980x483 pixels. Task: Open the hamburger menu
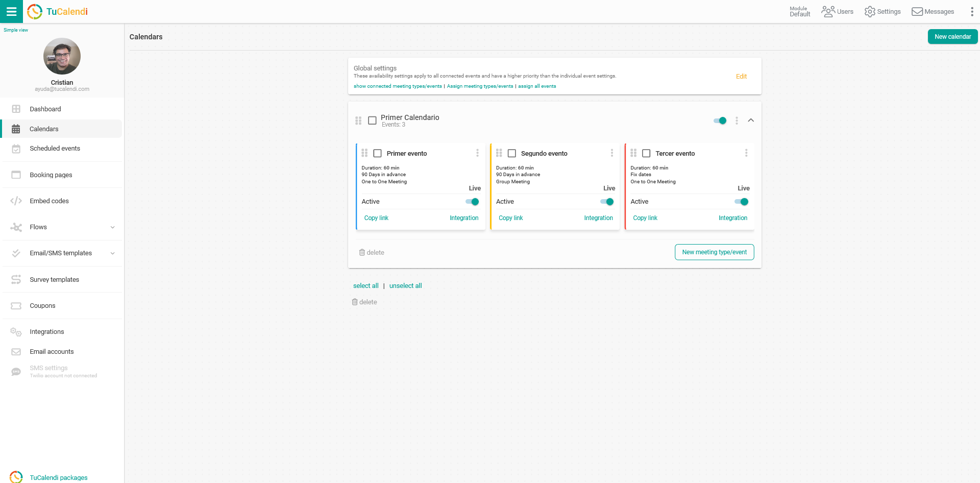11,11
